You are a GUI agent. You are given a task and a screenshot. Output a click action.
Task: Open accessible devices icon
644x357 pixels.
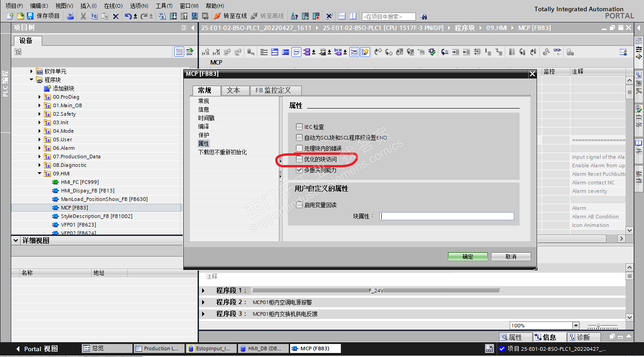click(294, 16)
